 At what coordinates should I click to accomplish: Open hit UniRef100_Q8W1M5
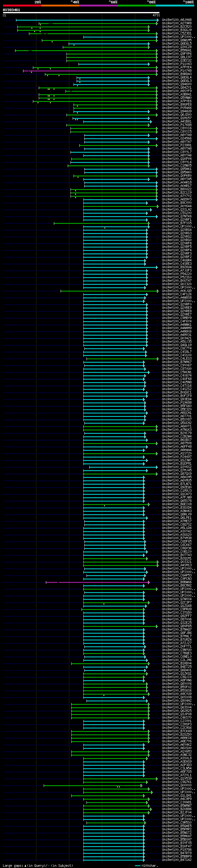point(177,40)
